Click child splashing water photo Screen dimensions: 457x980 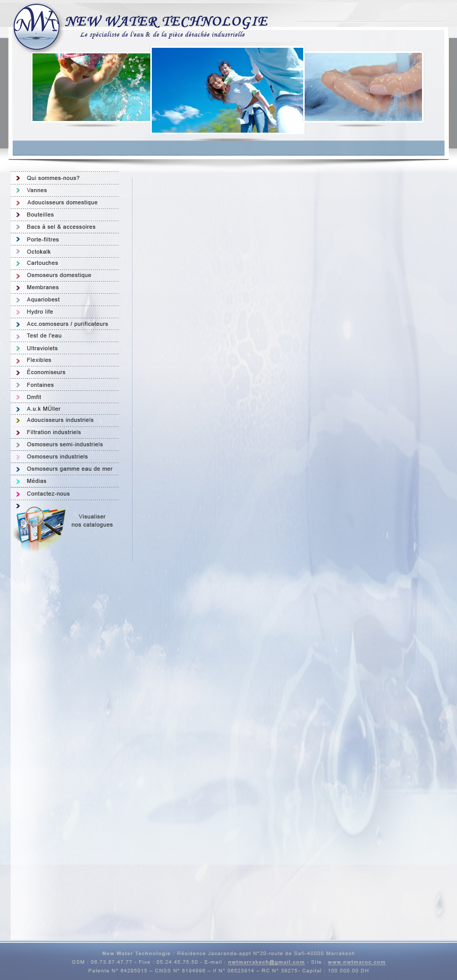[x=91, y=87]
